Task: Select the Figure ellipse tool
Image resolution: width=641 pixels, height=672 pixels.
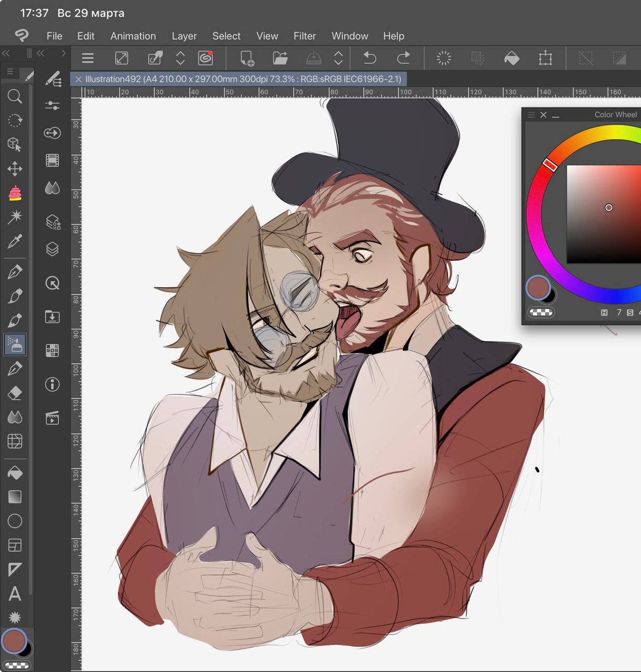Action: tap(15, 521)
